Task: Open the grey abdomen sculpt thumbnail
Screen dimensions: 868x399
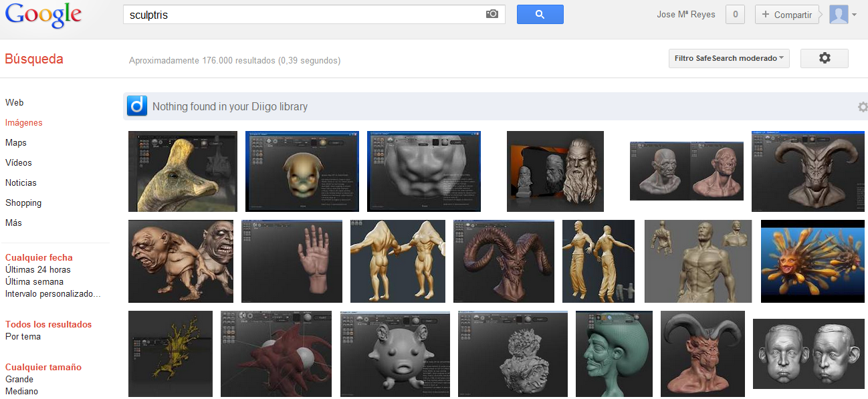Action: pyautogui.click(x=424, y=171)
